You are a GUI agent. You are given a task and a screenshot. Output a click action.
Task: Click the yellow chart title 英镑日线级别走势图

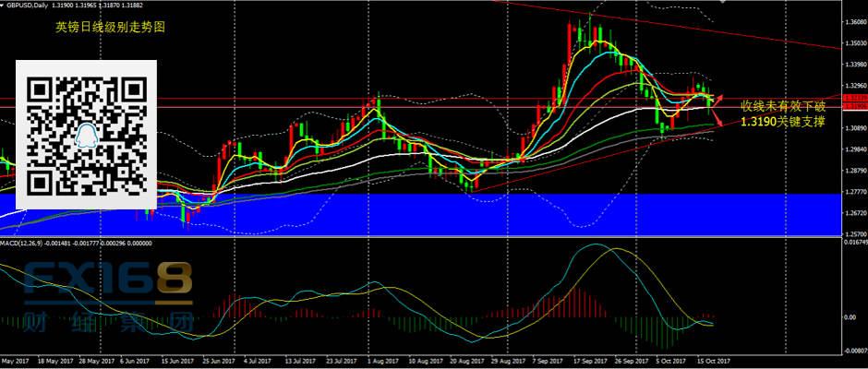110,29
